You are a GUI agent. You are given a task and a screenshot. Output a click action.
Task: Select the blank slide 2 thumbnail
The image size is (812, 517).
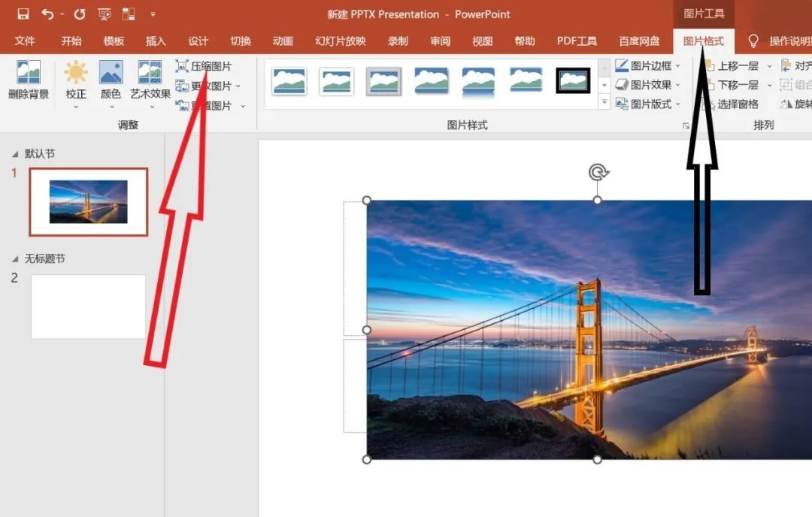pyautogui.click(x=89, y=307)
